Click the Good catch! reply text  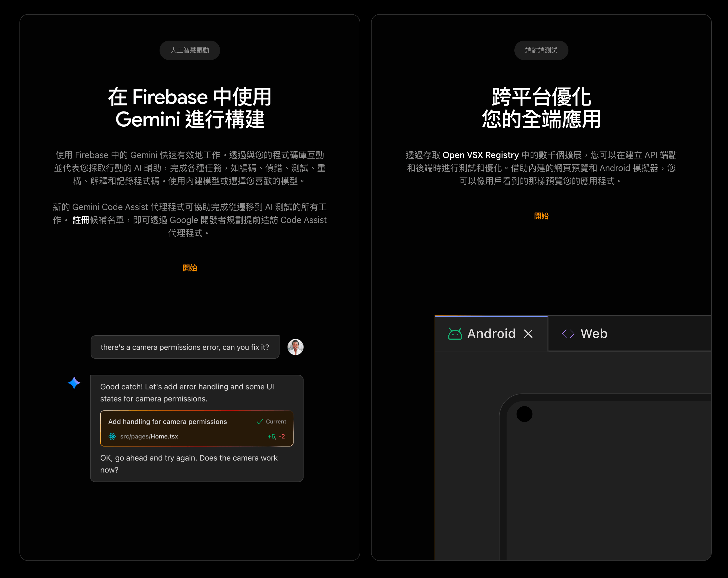[187, 393]
